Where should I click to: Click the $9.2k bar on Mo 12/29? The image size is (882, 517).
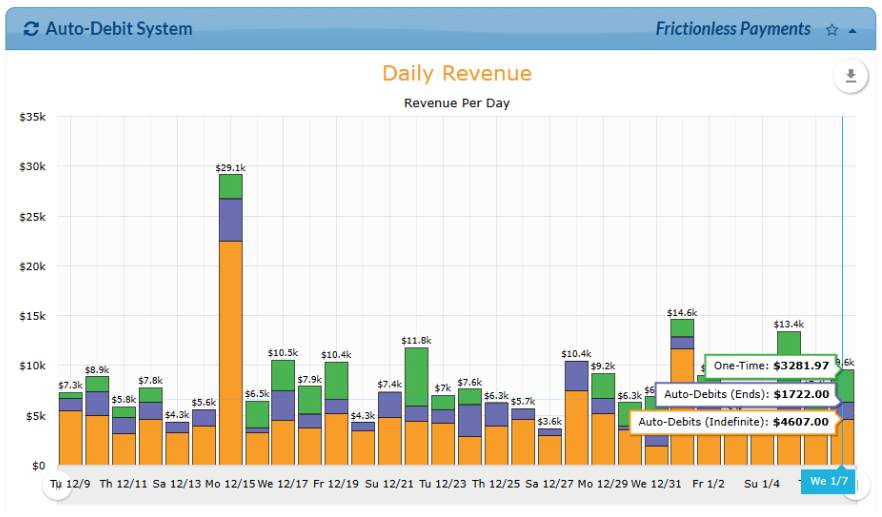point(603,419)
